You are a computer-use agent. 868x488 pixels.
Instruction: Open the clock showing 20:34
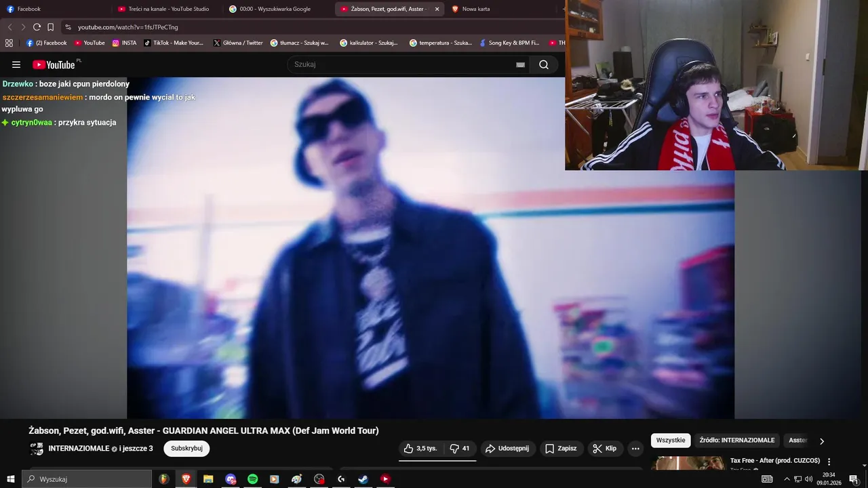(x=829, y=479)
